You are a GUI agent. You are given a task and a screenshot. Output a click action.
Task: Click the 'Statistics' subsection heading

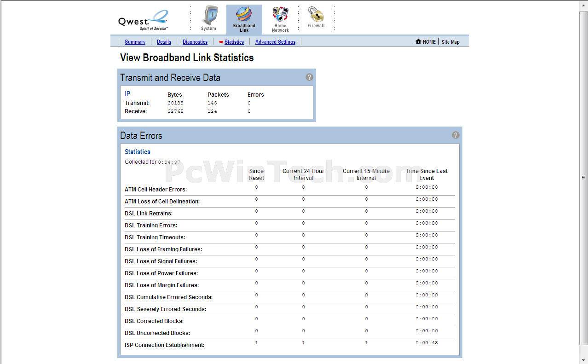tap(138, 152)
